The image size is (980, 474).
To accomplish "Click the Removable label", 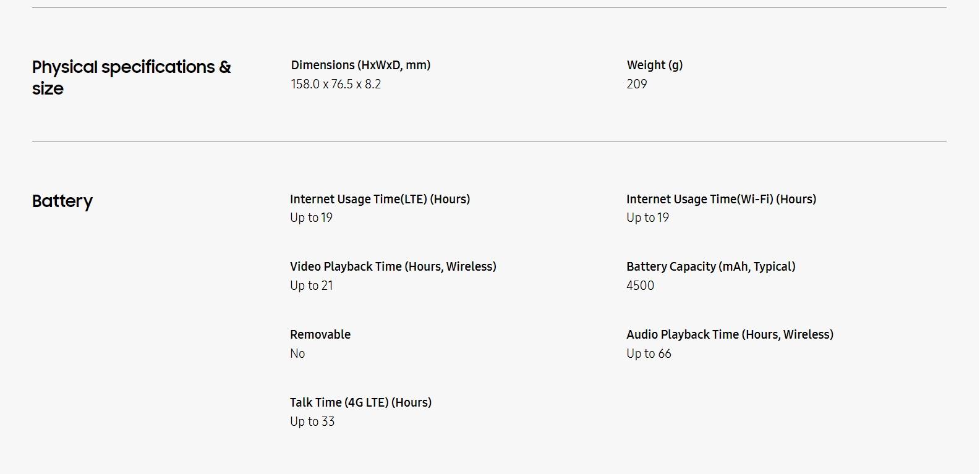I will click(320, 334).
